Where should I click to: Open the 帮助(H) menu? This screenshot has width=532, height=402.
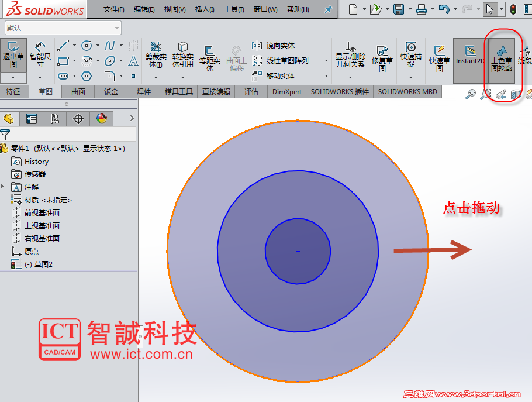coord(298,9)
